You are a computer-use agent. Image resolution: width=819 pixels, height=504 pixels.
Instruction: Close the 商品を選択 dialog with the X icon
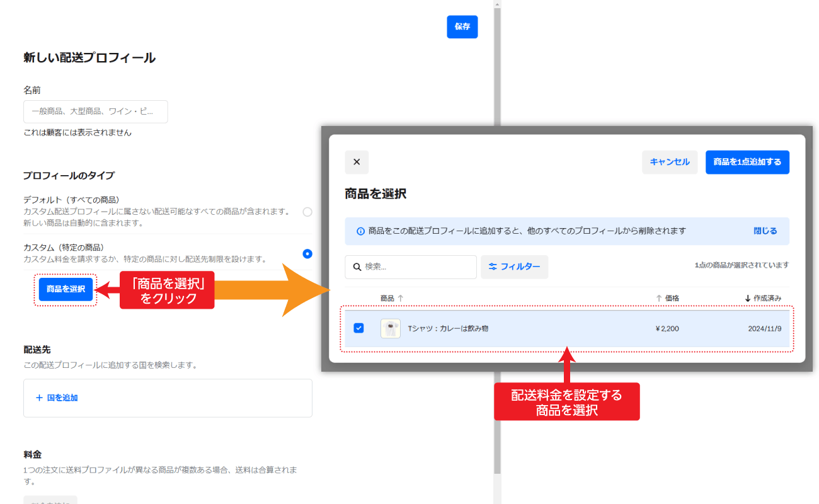pyautogui.click(x=357, y=162)
